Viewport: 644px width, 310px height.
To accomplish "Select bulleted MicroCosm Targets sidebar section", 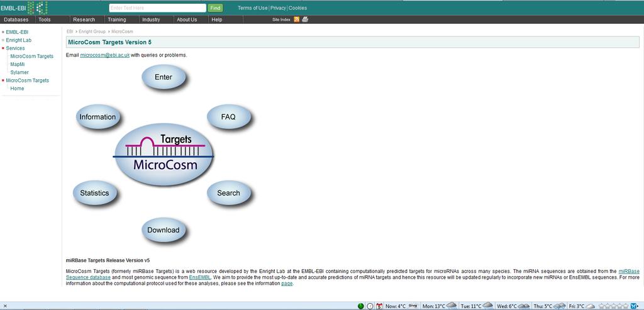I will [x=27, y=80].
